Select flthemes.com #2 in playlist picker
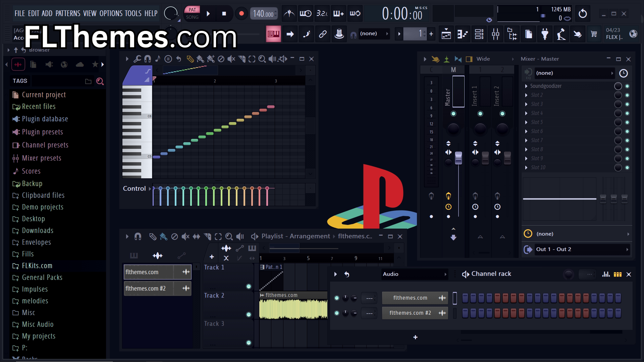 point(157,289)
